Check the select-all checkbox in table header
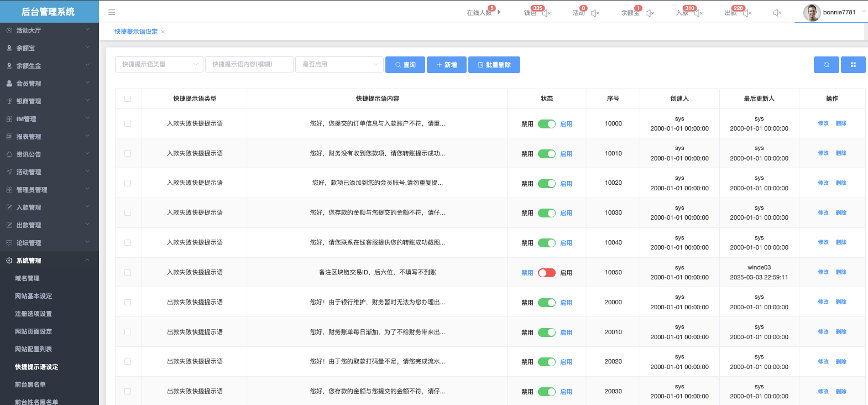 tap(128, 99)
